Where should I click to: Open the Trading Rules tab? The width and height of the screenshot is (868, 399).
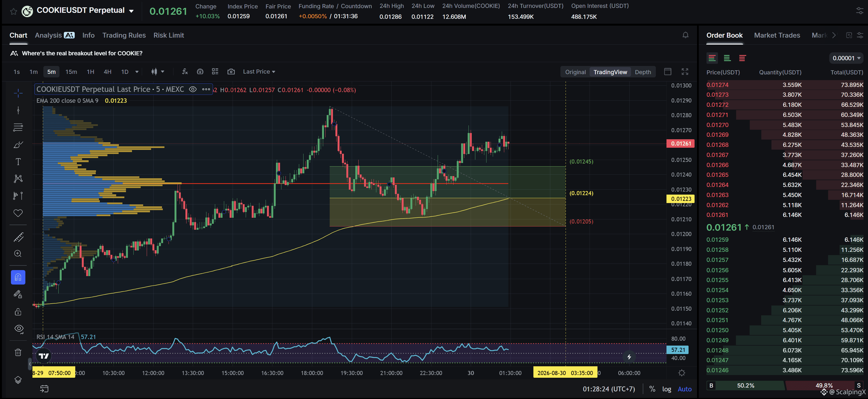click(124, 35)
